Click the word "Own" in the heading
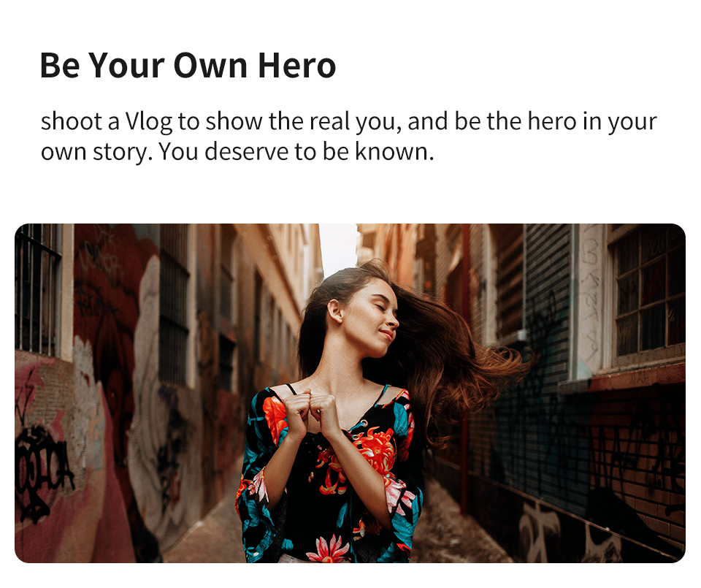 tap(210, 65)
